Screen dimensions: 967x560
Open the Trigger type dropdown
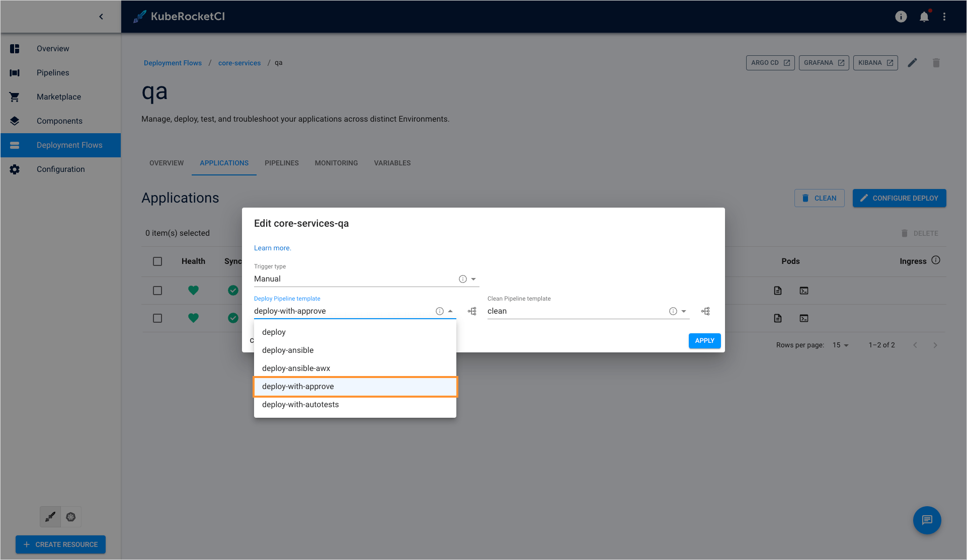[473, 278]
